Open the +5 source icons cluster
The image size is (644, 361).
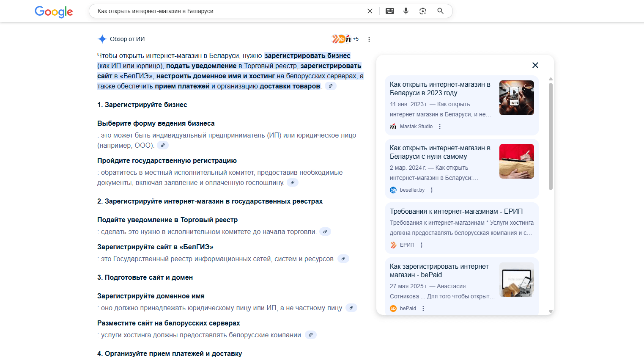[345, 39]
